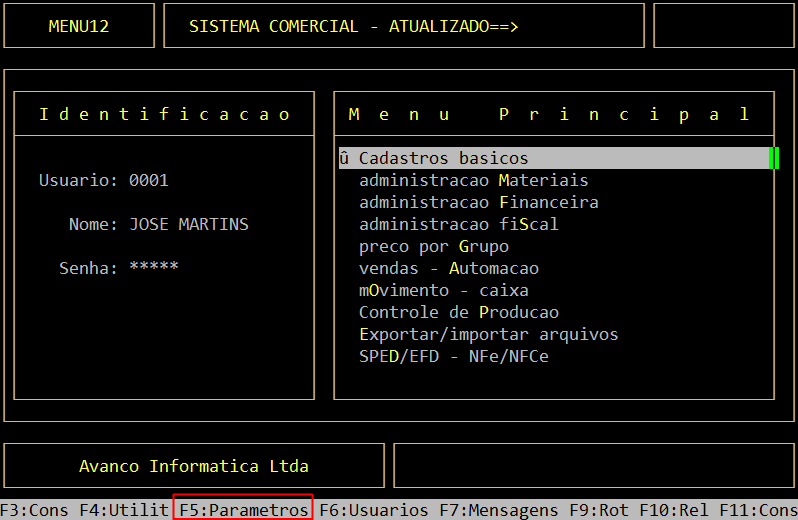Choose Exportar/importar arquivos menu entry
Screen dimensions: 798x520
click(x=488, y=334)
